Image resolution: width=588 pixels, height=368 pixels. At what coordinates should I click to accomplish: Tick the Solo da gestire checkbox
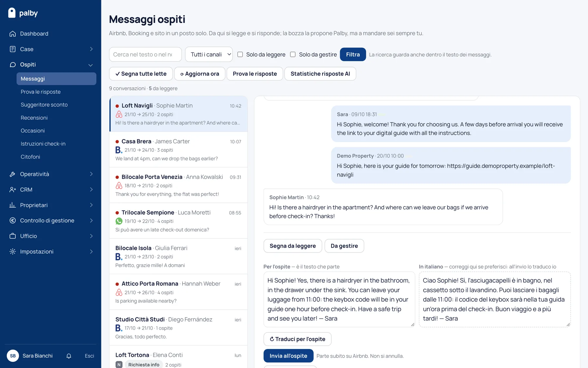click(293, 55)
